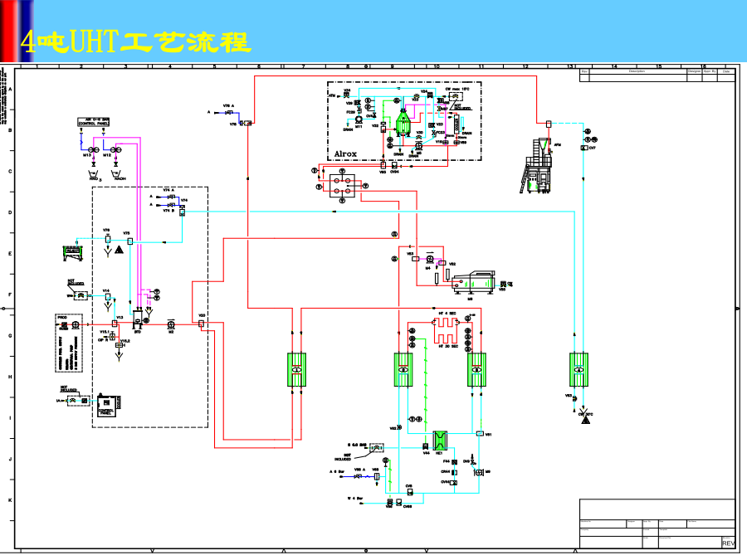Image resolution: width=747 pixels, height=560 pixels.
Task: Click the V63 valve below section 4
Action: [x=575, y=398]
